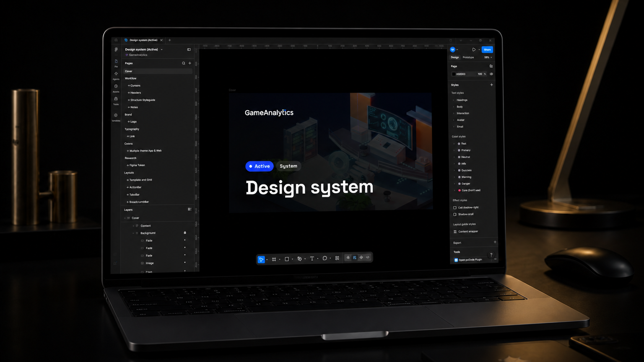This screenshot has width=644, height=362.
Task: Expand the Background layer
Action: tap(133, 233)
